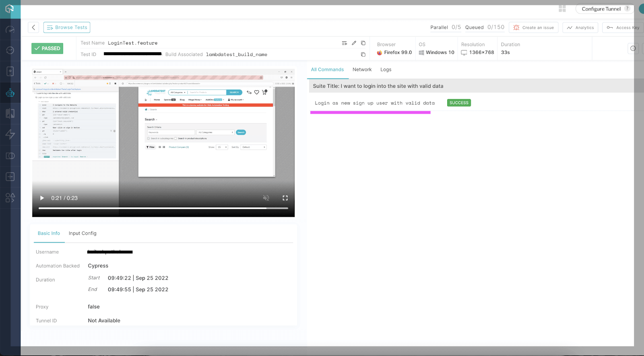Image resolution: width=644 pixels, height=356 pixels.
Task: Click the Browse Tests button
Action: [x=67, y=27]
